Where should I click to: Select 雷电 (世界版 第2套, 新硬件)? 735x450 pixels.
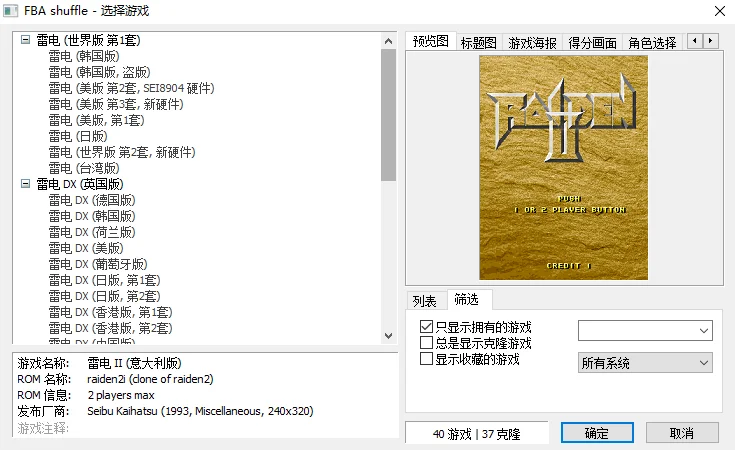point(122,152)
